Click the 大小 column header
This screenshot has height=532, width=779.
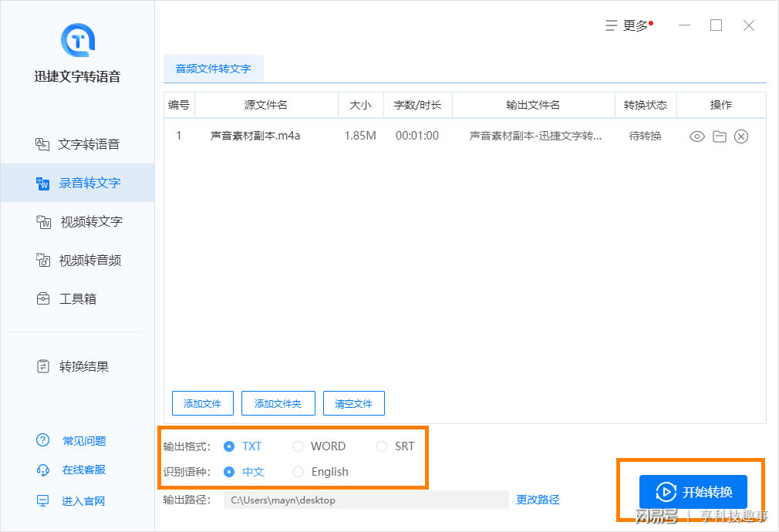click(361, 105)
